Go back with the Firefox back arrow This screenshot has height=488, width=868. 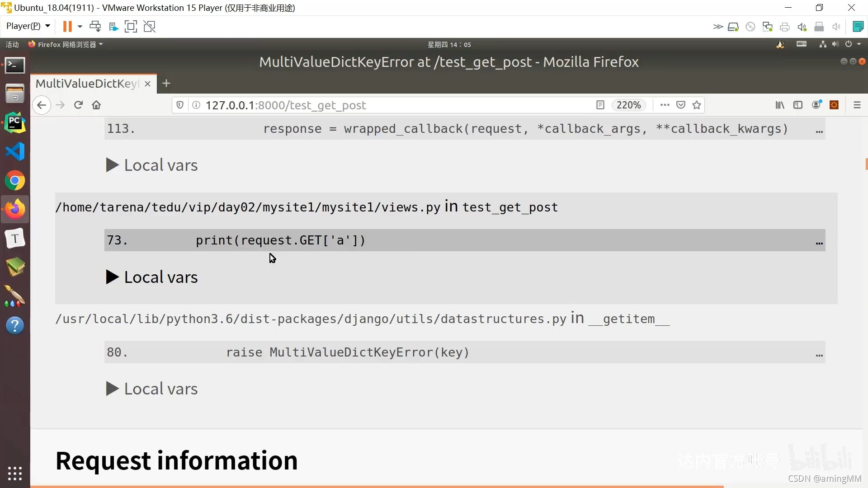point(42,105)
